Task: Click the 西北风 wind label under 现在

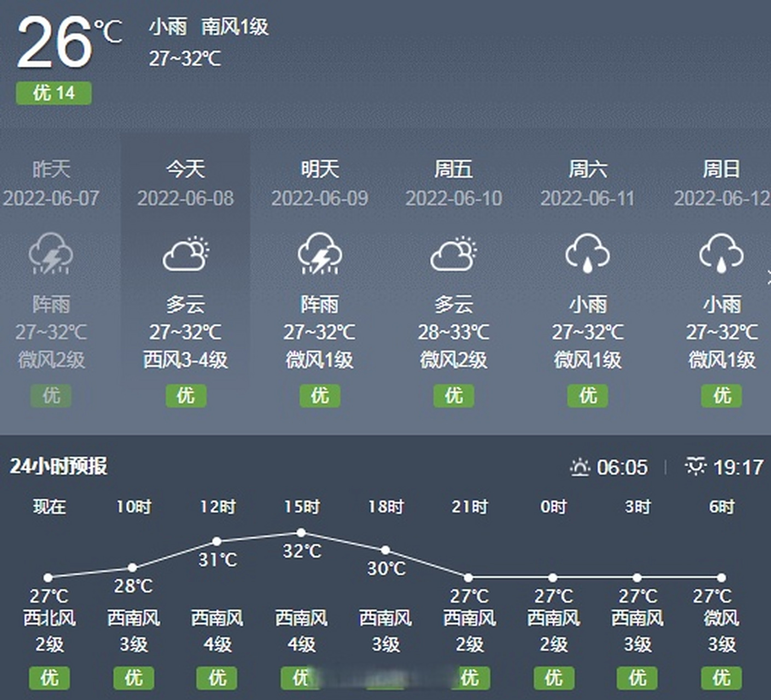Action: click(49, 618)
